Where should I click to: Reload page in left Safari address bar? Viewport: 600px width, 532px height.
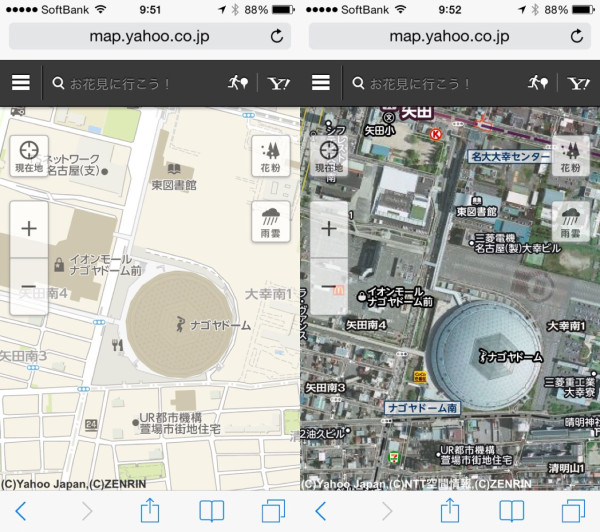(x=277, y=36)
